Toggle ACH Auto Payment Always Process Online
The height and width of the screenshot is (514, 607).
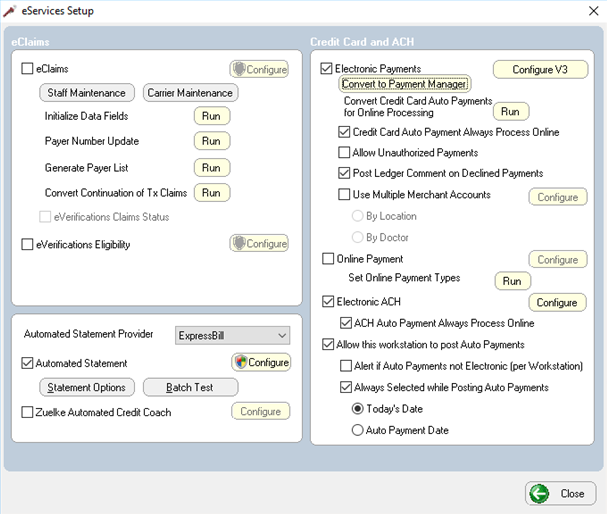click(346, 323)
